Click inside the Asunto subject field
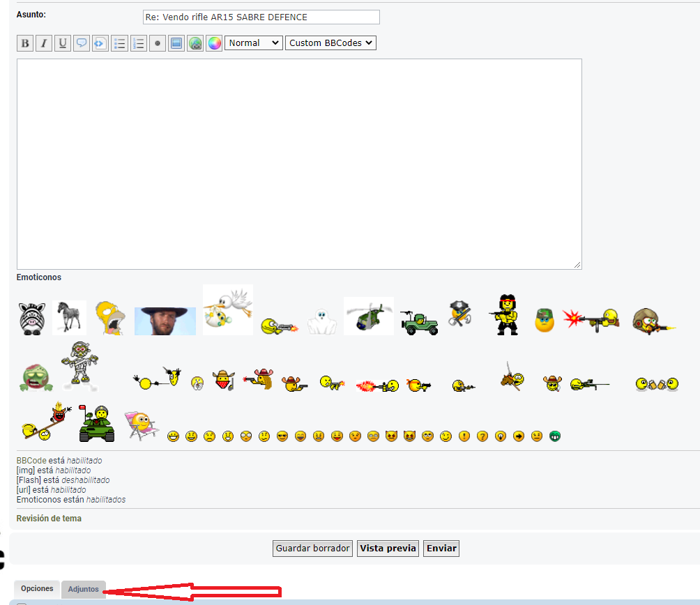Viewport: 700px width, 605px height. pos(261,17)
